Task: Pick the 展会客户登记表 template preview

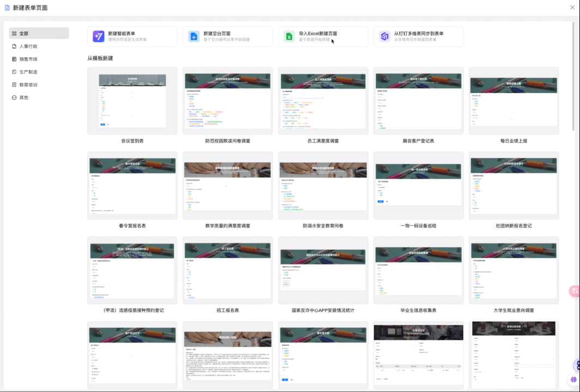Action: coord(418,101)
